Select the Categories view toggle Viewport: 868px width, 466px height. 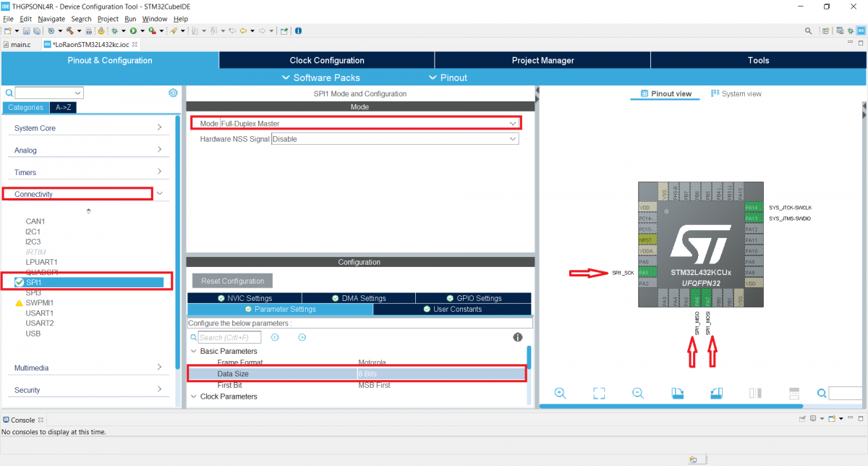(25, 107)
